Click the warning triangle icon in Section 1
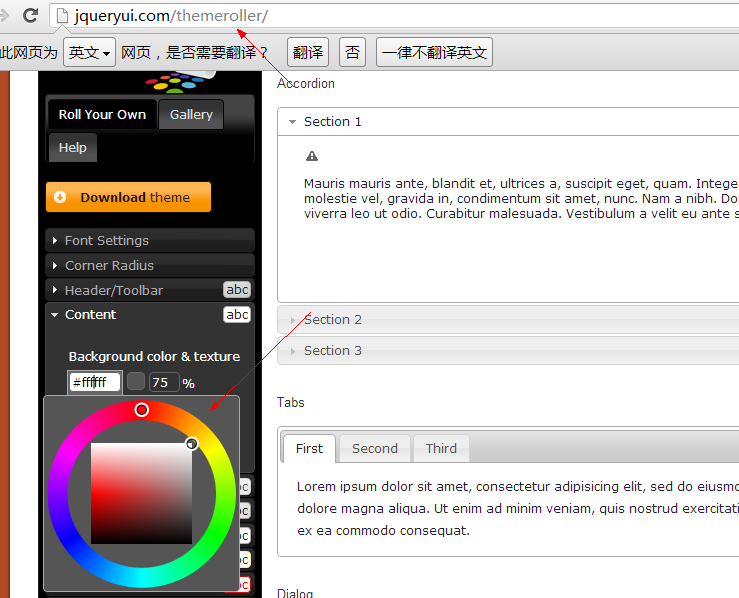Image resolution: width=739 pixels, height=598 pixels. (x=312, y=156)
